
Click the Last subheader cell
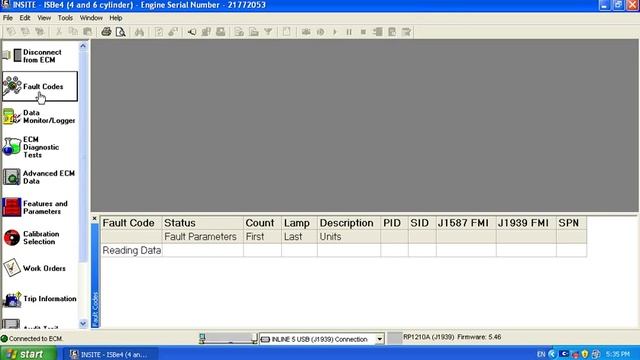299,237
